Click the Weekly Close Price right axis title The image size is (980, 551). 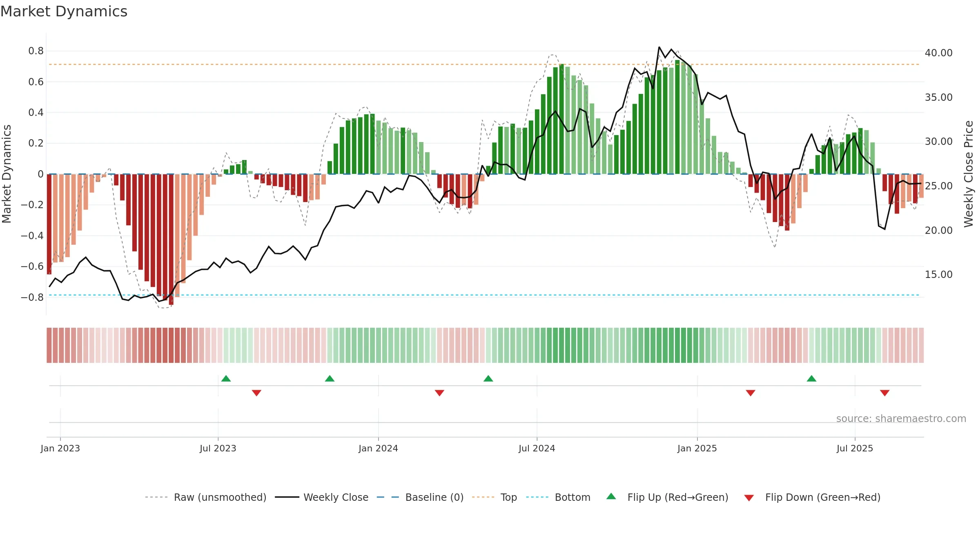click(969, 174)
